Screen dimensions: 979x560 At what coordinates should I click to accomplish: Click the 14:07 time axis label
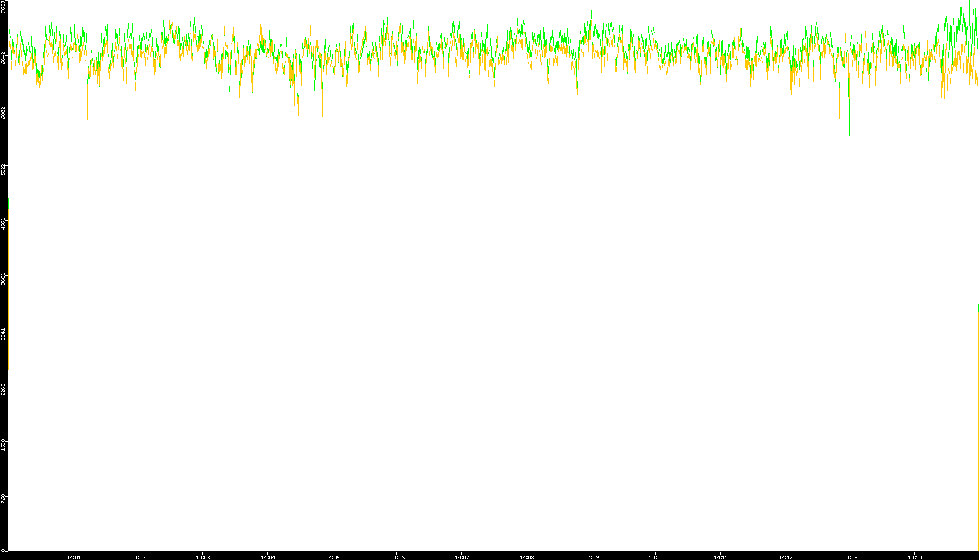pos(462,557)
